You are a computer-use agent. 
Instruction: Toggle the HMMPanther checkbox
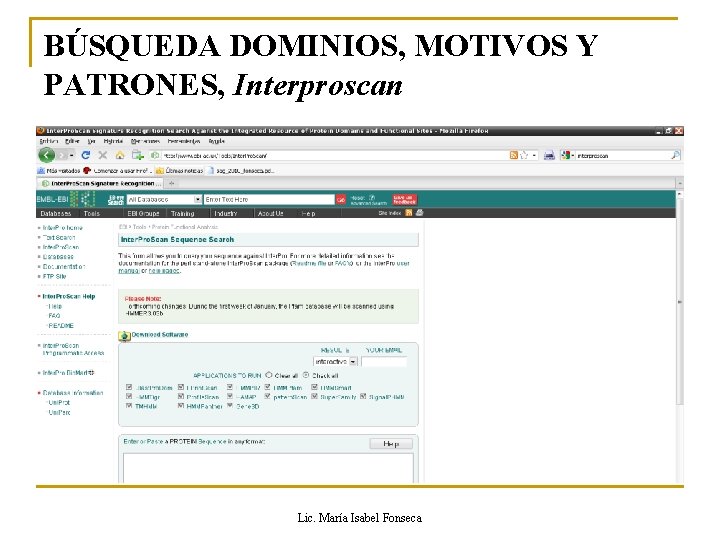pos(181,406)
